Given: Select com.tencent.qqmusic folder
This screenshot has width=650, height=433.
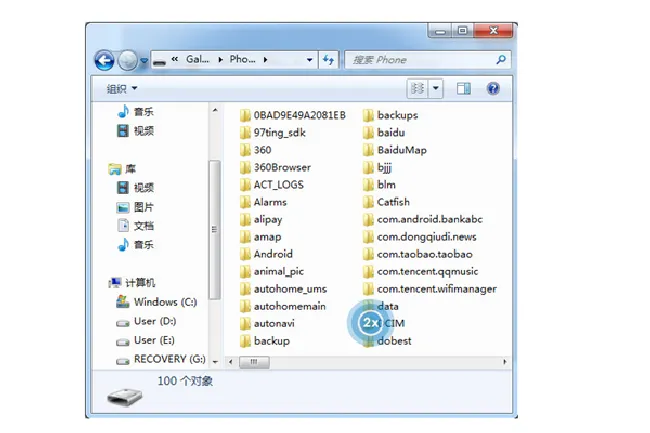Looking at the screenshot, I should (420, 272).
